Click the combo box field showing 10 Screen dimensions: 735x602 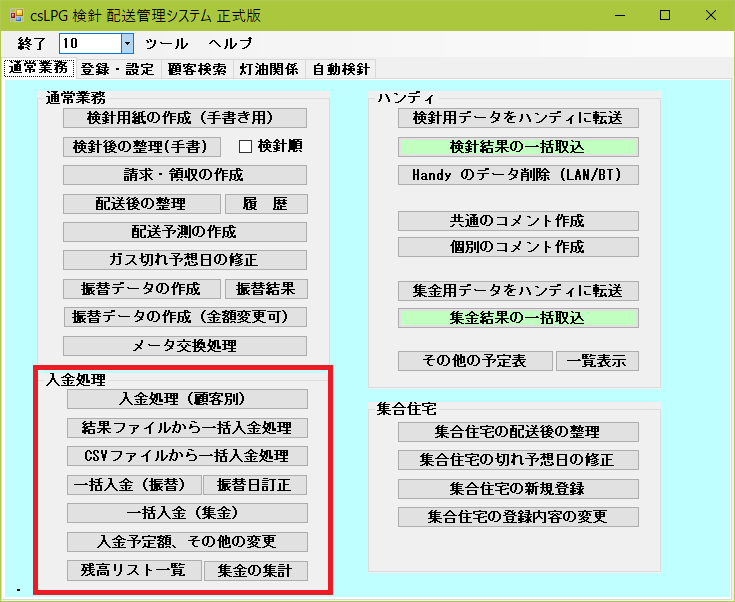pyautogui.click(x=96, y=44)
